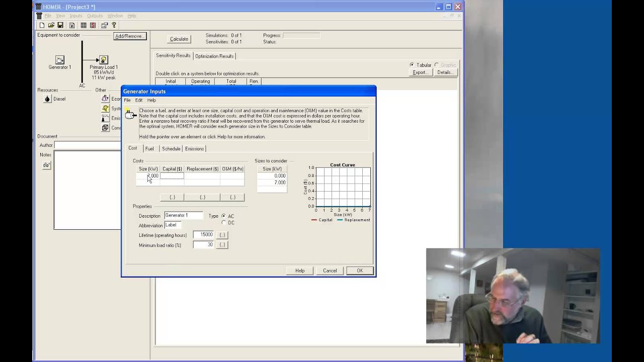
Task: Click the Add/Remove equipment button
Action: [x=130, y=36]
